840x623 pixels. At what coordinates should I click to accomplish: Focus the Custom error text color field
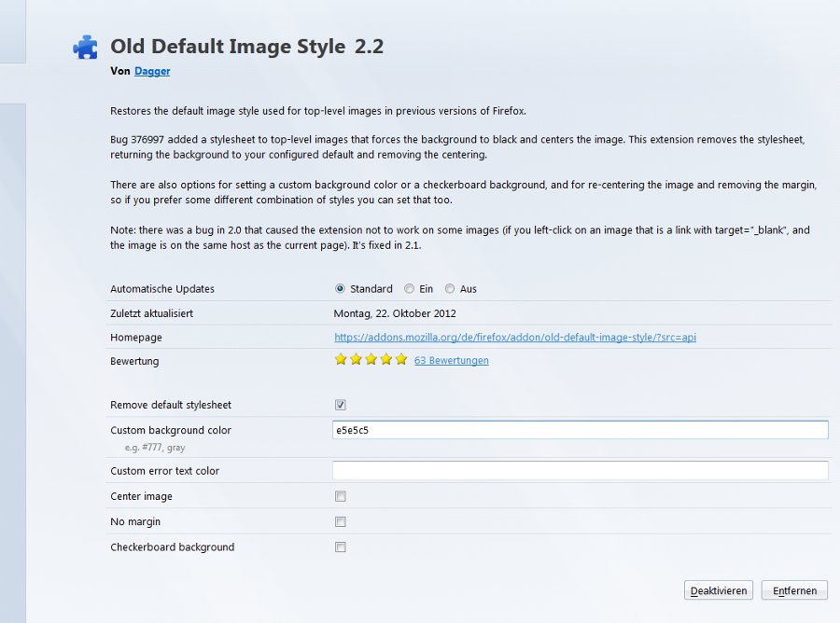coord(581,470)
